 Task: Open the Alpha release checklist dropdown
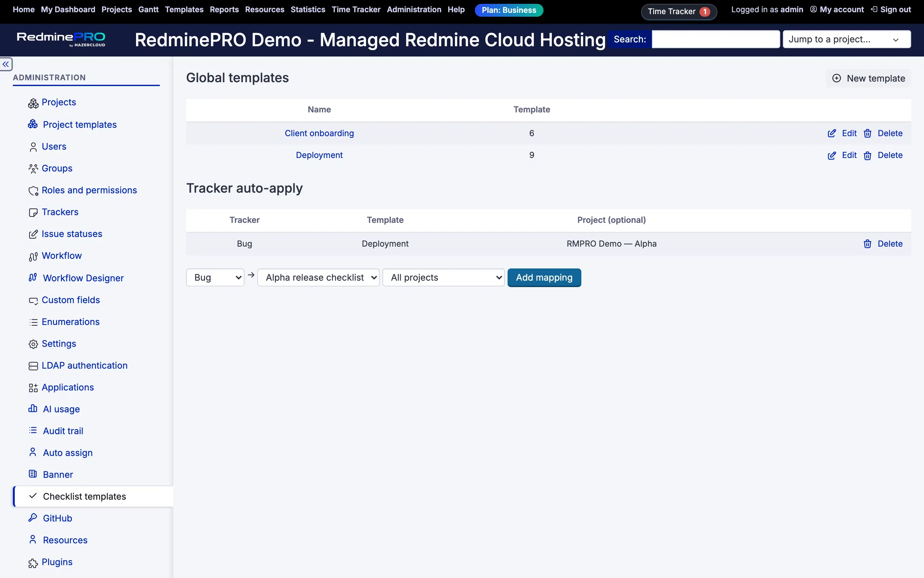(319, 277)
